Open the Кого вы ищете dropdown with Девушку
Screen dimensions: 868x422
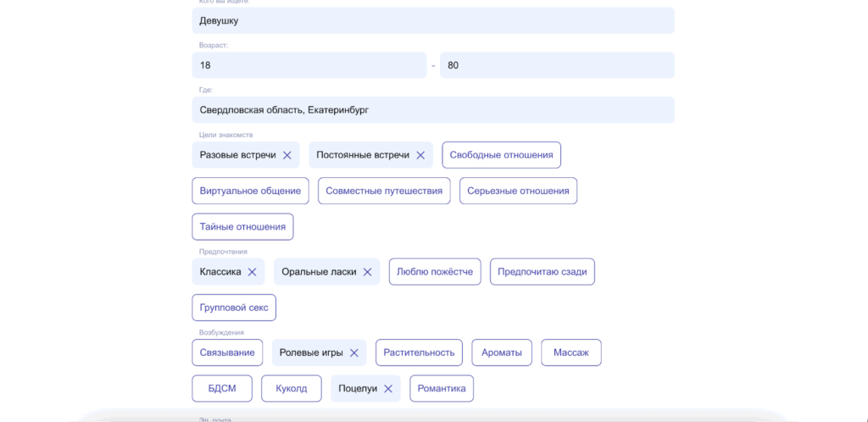433,20
